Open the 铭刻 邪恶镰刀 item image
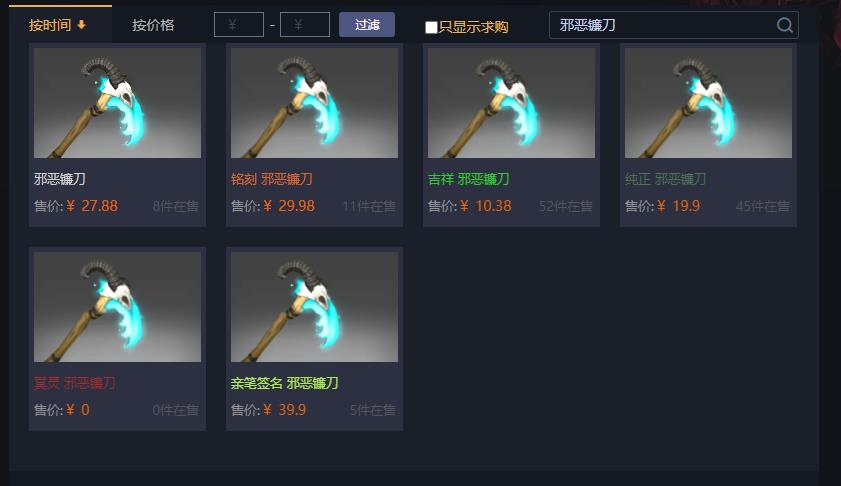Screen dimensions: 841x486 click(x=314, y=103)
